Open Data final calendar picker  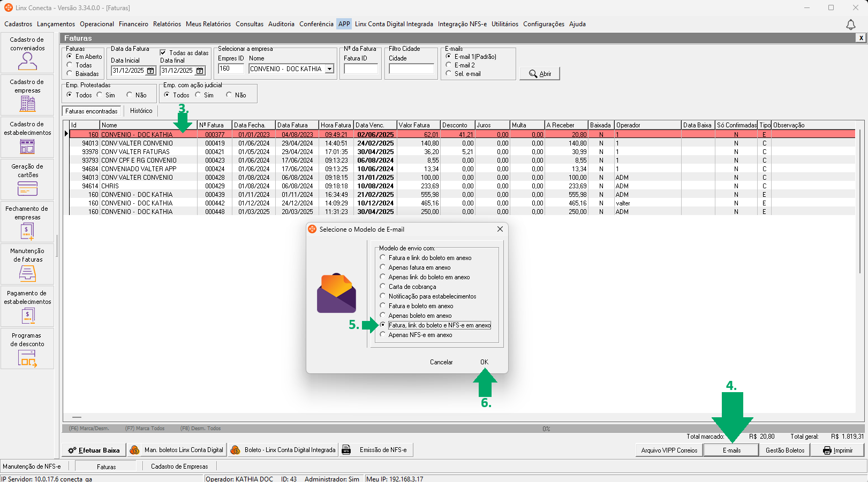click(x=200, y=71)
